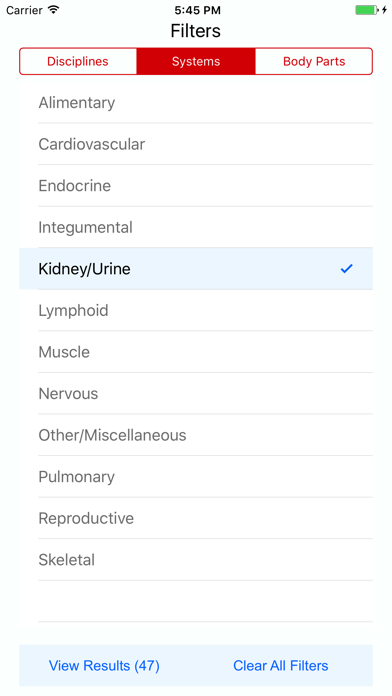Deselect the Kidney/Urine filter
Viewport: 392px width, 696px height.
[196, 269]
